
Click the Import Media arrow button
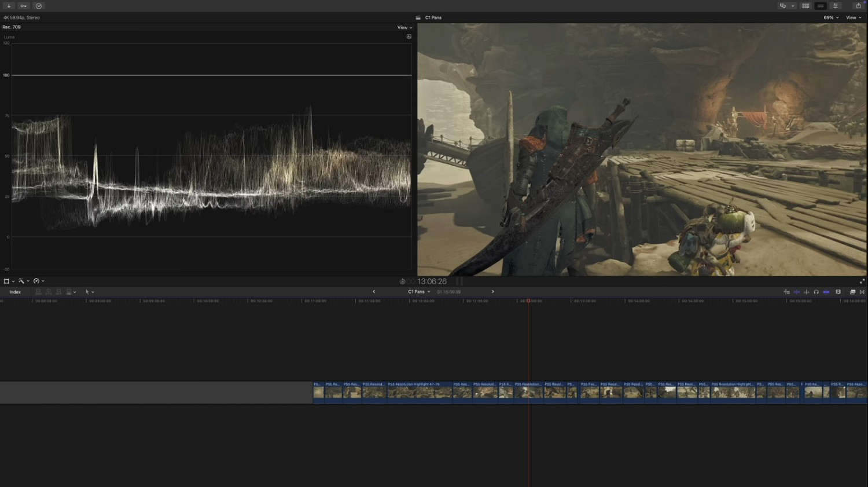(9, 6)
